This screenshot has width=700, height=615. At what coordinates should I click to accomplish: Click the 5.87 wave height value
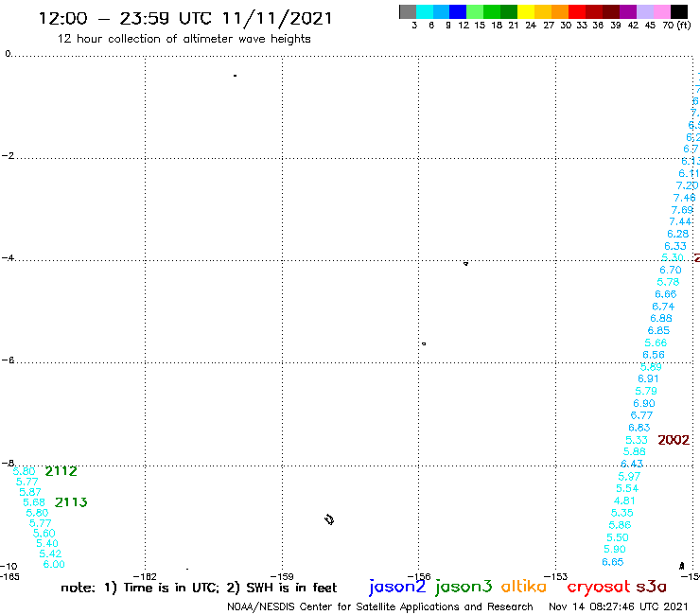click(30, 492)
